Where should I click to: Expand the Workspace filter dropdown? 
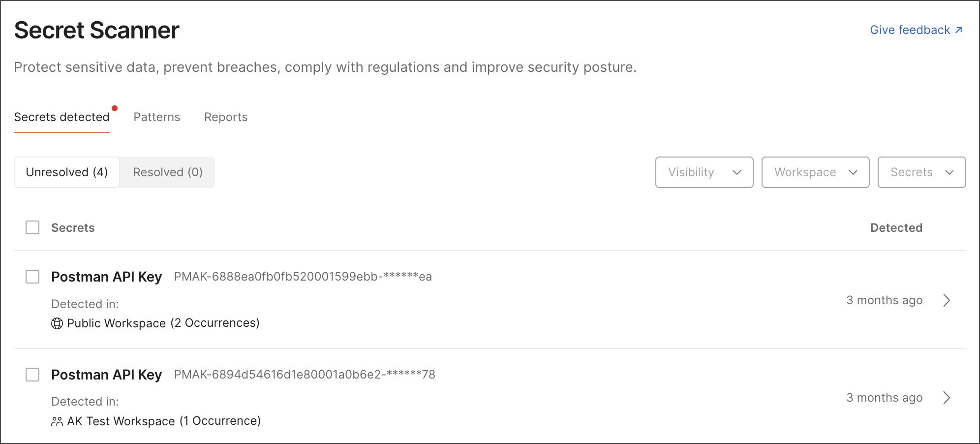tap(815, 172)
